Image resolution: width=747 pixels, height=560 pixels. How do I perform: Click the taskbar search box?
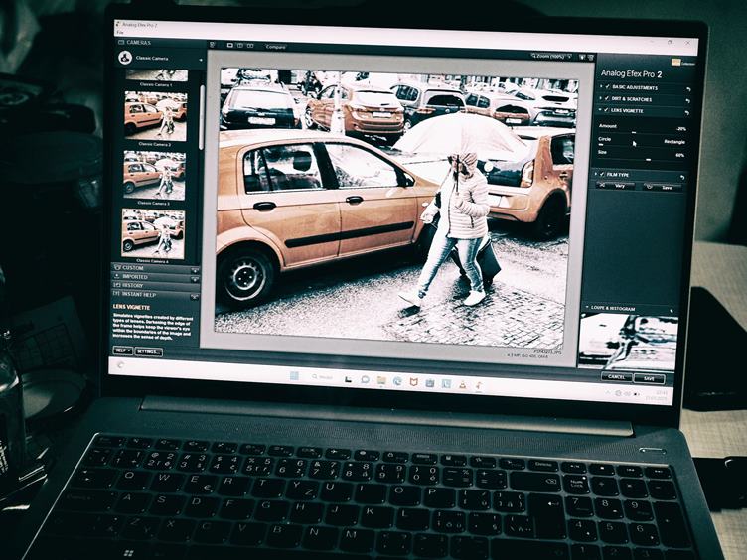pyautogui.click(x=324, y=377)
